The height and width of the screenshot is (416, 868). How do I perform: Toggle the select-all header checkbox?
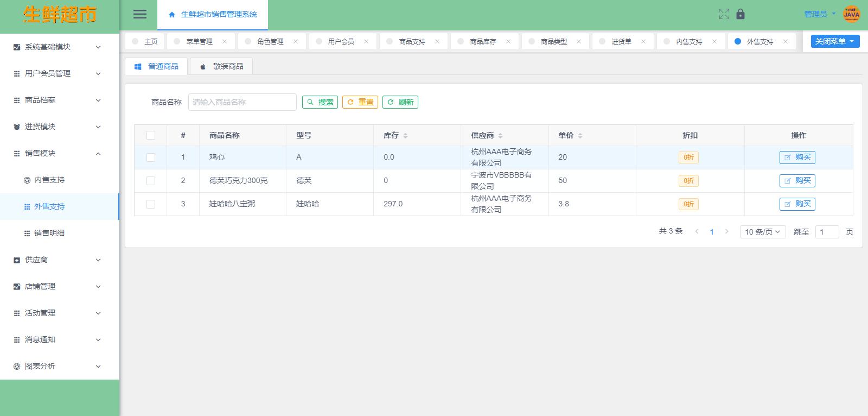point(151,136)
